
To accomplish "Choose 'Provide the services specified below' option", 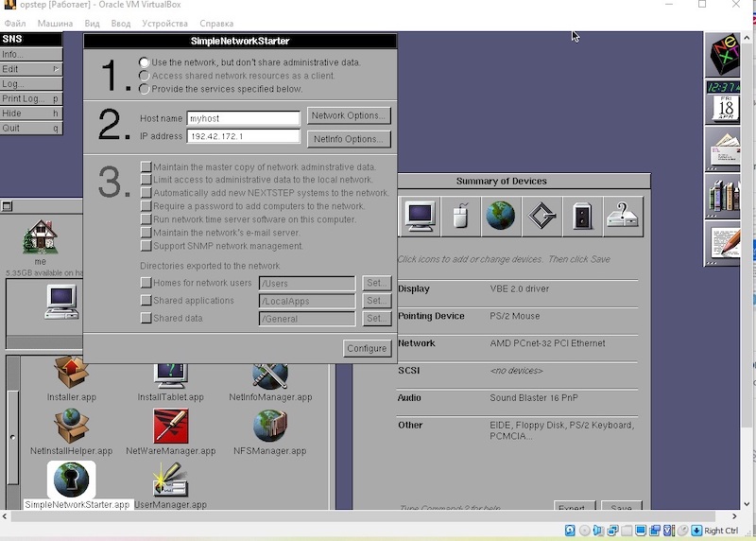I will pyautogui.click(x=145, y=89).
